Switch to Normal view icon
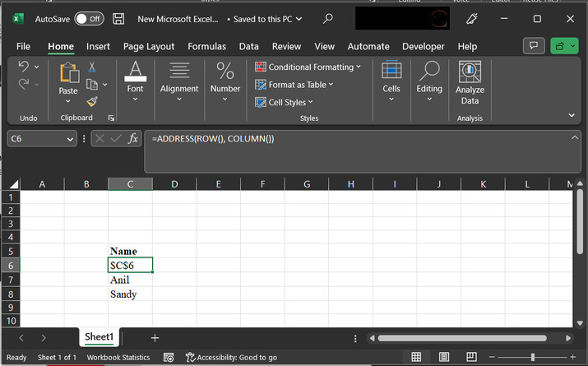The image size is (588, 366). click(x=416, y=357)
